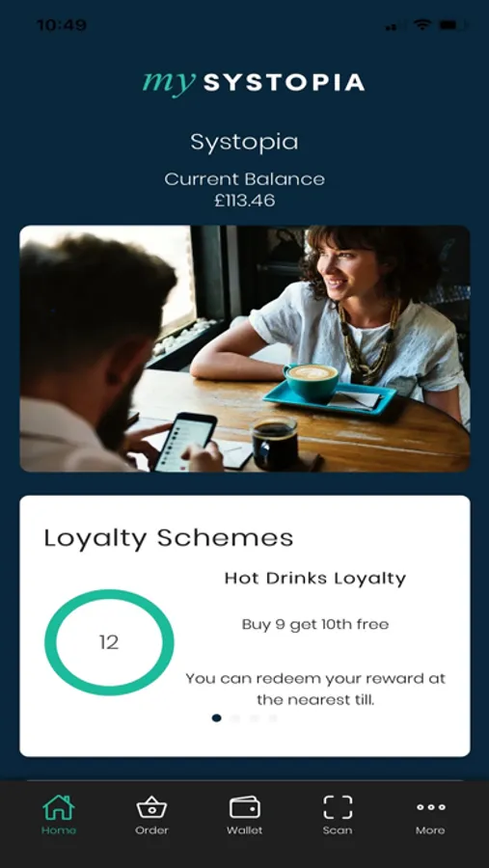Tap the 10:49 clock in status bar

62,25
